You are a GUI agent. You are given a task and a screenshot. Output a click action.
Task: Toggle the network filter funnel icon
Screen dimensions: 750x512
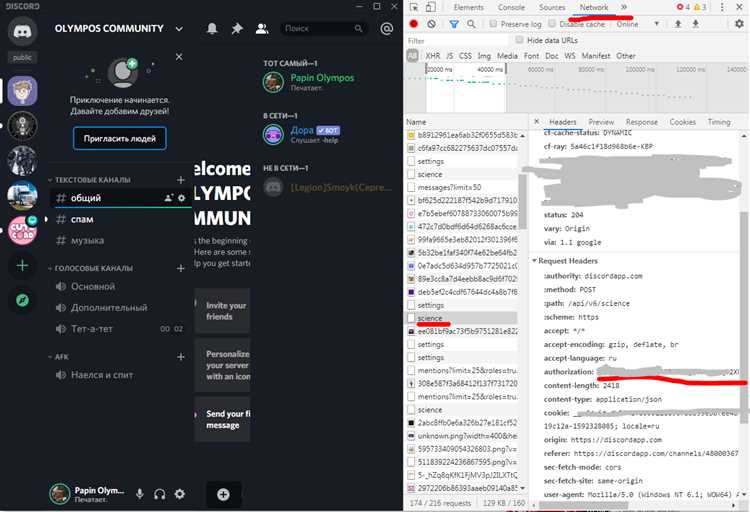[x=454, y=24]
